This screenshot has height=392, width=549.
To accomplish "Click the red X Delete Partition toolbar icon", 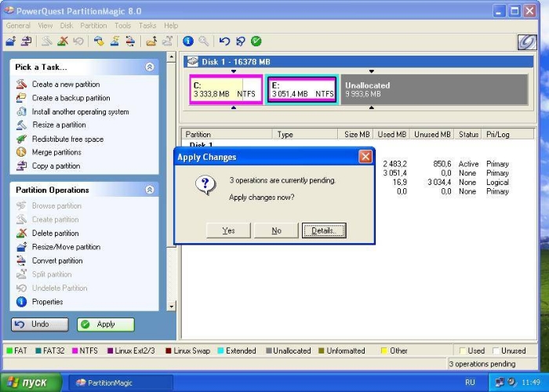I will coord(63,42).
